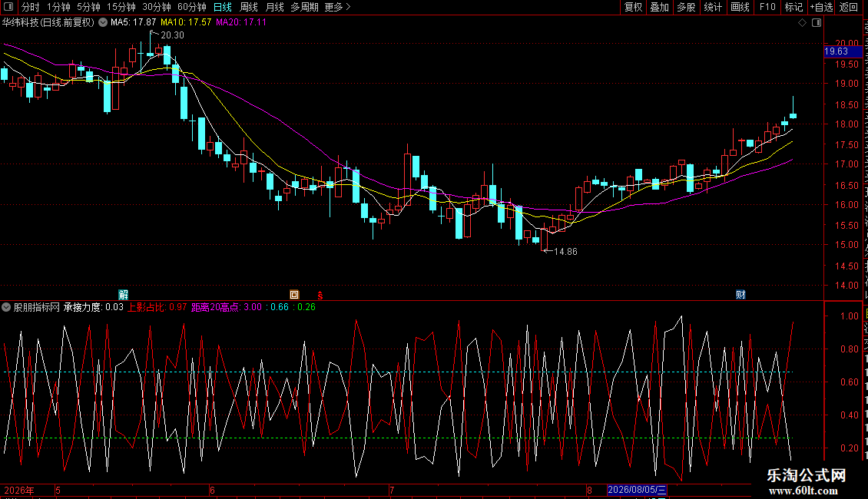Click the red S marker below chart

(x=320, y=296)
